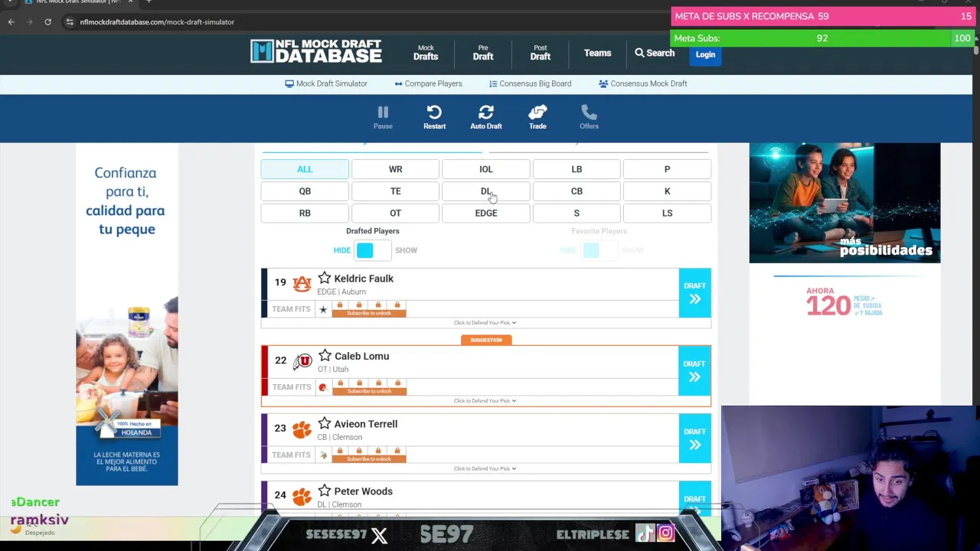
Task: Filter players by K
Action: 667,191
